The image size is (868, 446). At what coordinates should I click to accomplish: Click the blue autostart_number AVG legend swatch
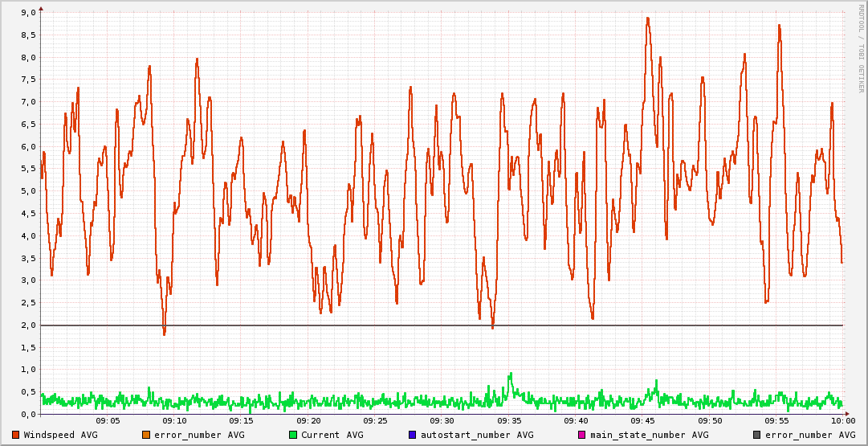pyautogui.click(x=413, y=435)
